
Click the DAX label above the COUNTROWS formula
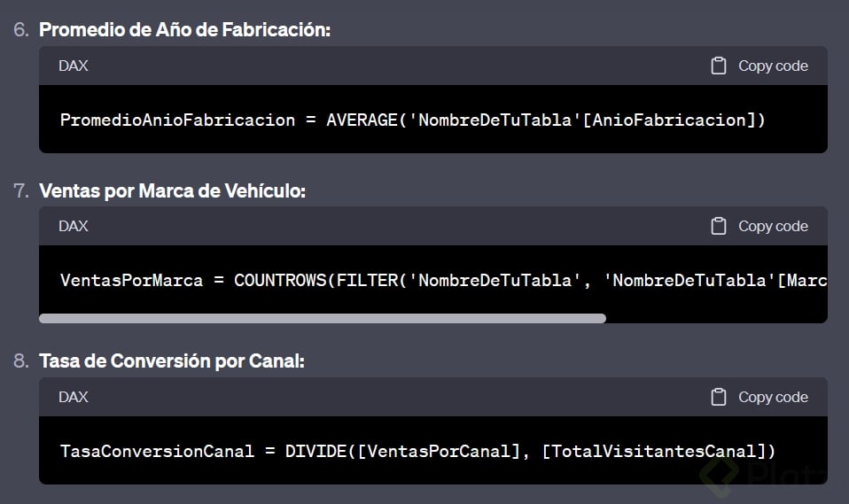tap(73, 226)
